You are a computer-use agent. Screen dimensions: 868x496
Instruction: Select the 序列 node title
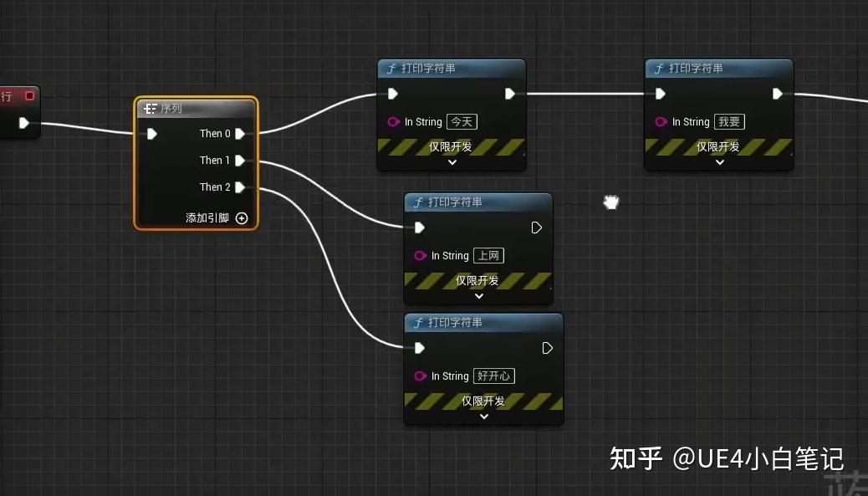pyautogui.click(x=171, y=109)
